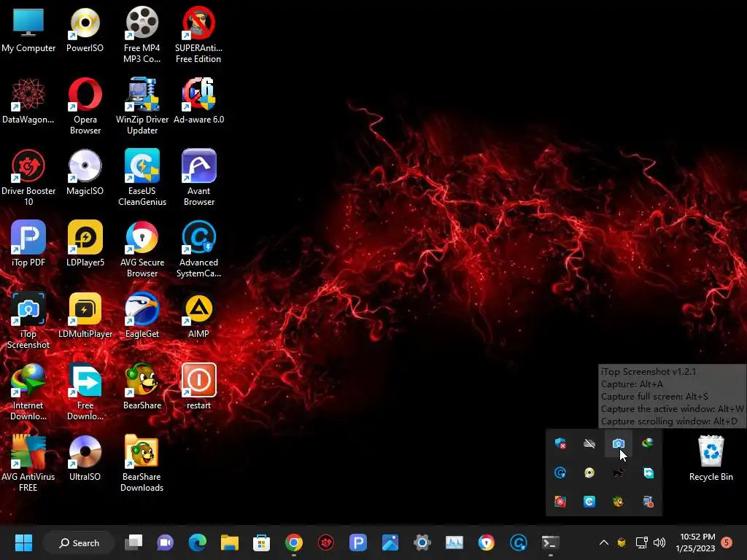This screenshot has width=747, height=560.
Task: Click the black dog icon in tray overflow
Action: point(619,472)
